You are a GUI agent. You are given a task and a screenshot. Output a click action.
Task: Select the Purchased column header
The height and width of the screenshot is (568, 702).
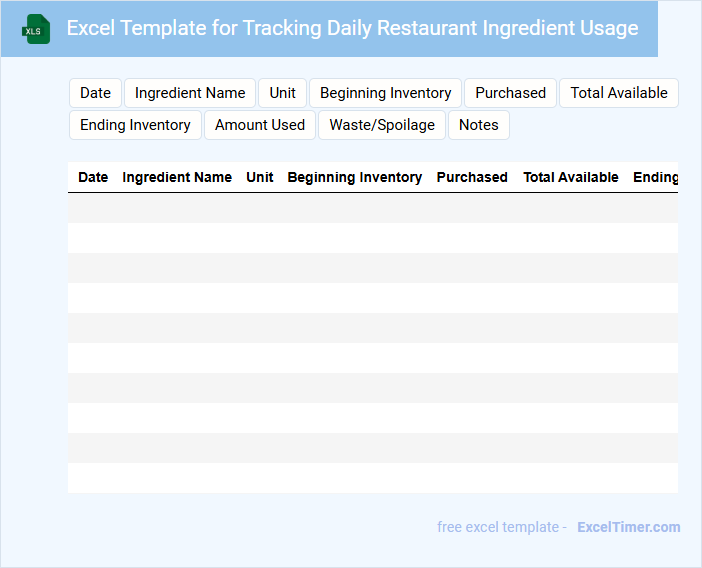[472, 177]
